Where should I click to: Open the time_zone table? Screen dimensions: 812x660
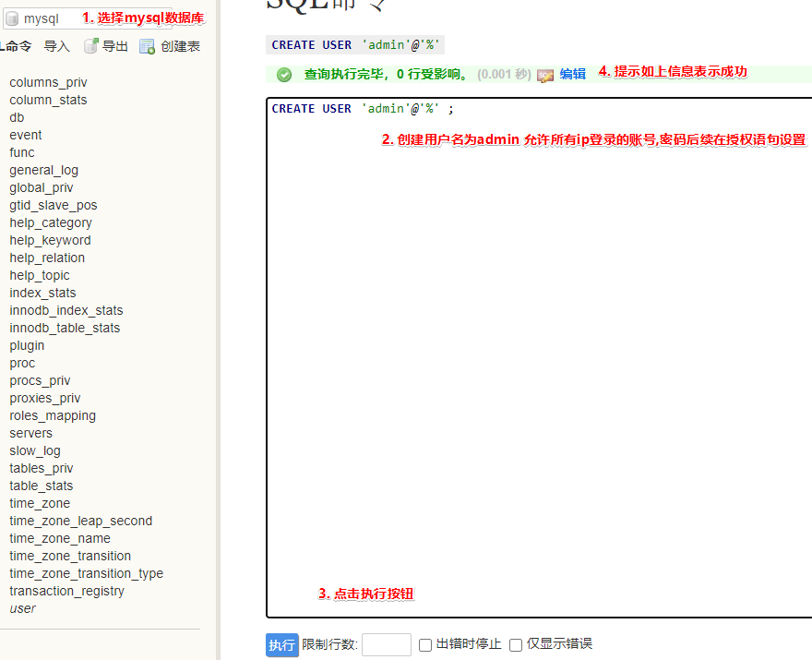click(x=40, y=504)
